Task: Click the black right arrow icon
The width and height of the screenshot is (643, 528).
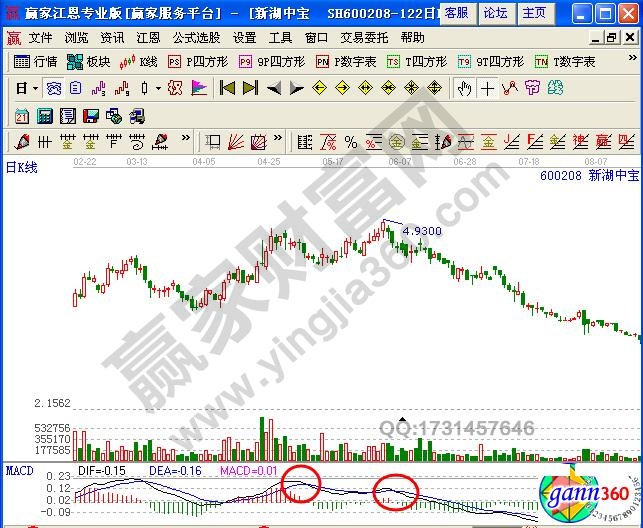Action: pyautogui.click(x=296, y=88)
